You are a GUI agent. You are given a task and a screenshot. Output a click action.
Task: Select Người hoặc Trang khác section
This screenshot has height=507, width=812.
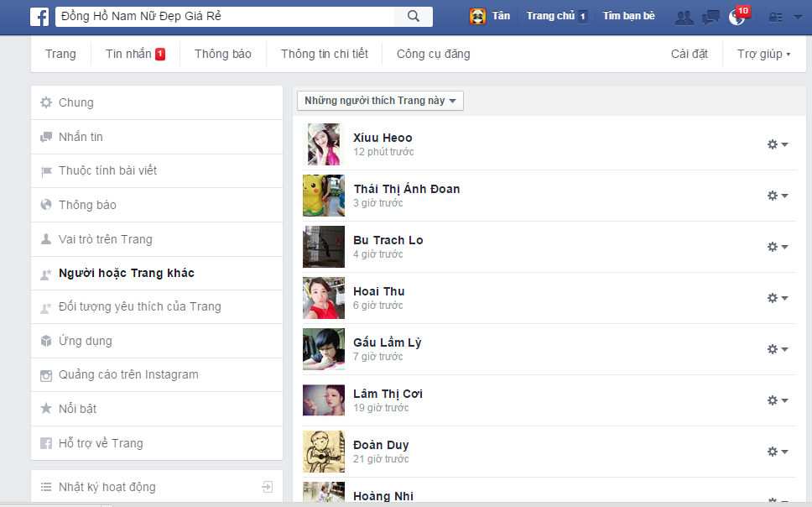157,273
